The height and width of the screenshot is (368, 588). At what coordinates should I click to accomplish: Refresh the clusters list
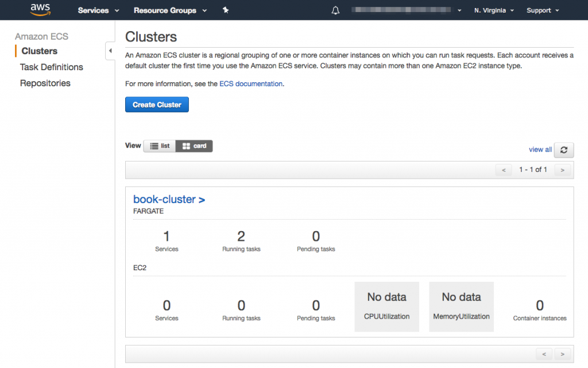[x=564, y=150]
